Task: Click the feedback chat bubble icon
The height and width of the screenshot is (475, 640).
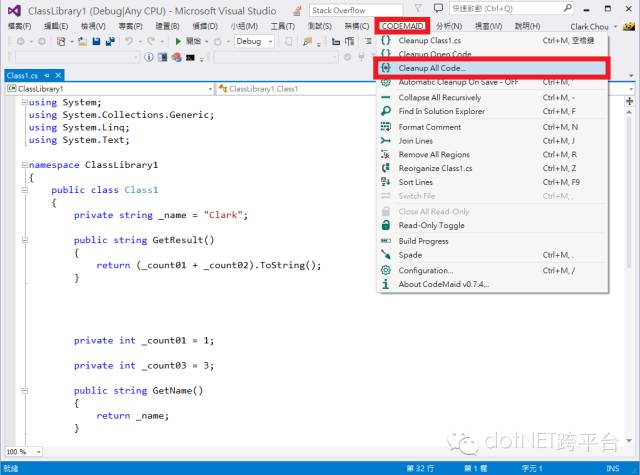Action: click(438, 8)
